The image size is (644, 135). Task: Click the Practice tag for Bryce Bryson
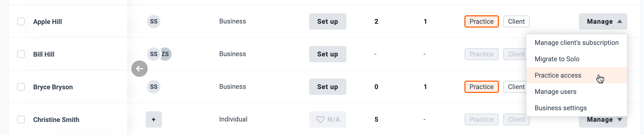(482, 87)
